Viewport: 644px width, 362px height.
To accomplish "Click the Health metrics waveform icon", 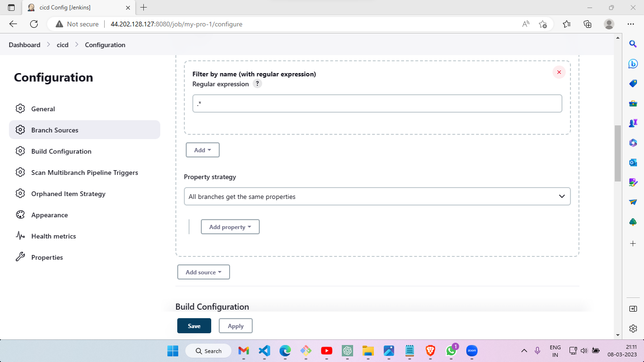I will [x=20, y=236].
